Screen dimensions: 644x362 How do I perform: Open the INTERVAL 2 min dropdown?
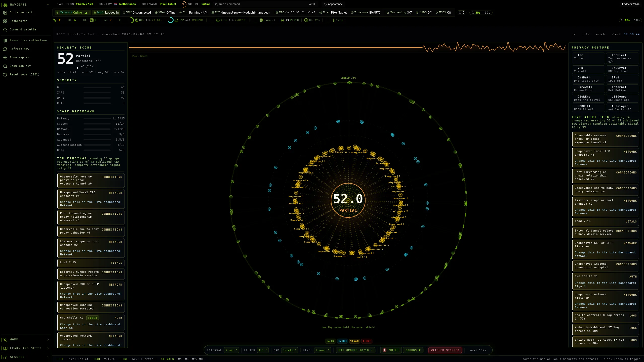tap(231, 350)
